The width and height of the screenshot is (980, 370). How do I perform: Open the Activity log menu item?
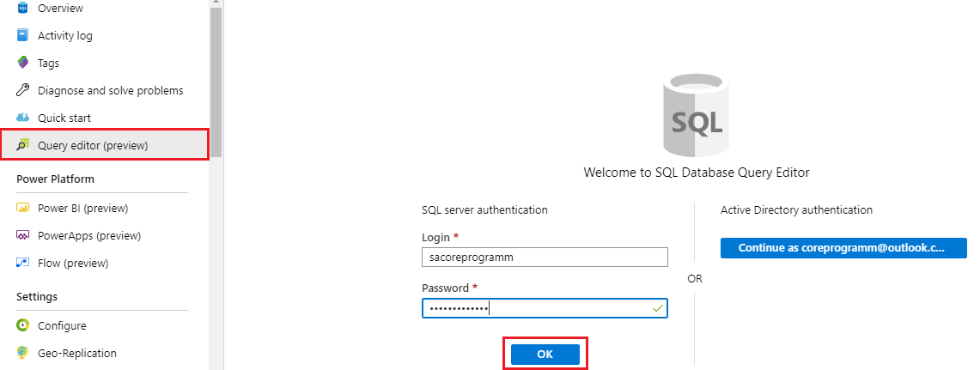tap(65, 35)
